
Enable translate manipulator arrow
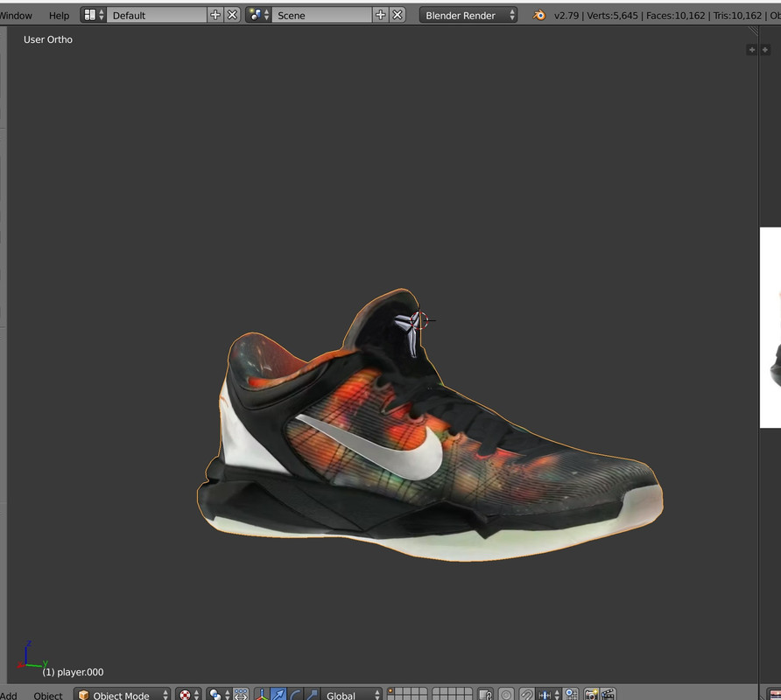(278, 695)
